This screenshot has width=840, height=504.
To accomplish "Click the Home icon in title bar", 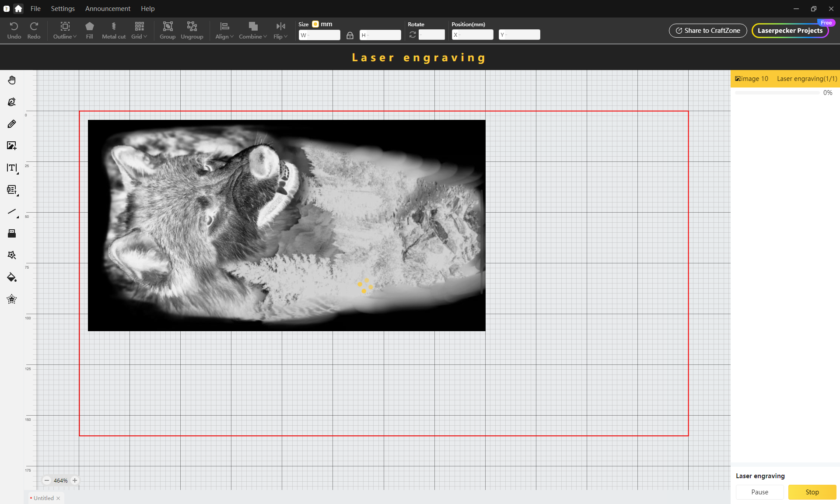I will pos(18,8).
